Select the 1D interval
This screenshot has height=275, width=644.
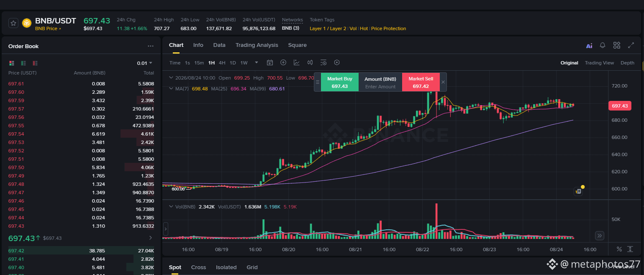[233, 63]
